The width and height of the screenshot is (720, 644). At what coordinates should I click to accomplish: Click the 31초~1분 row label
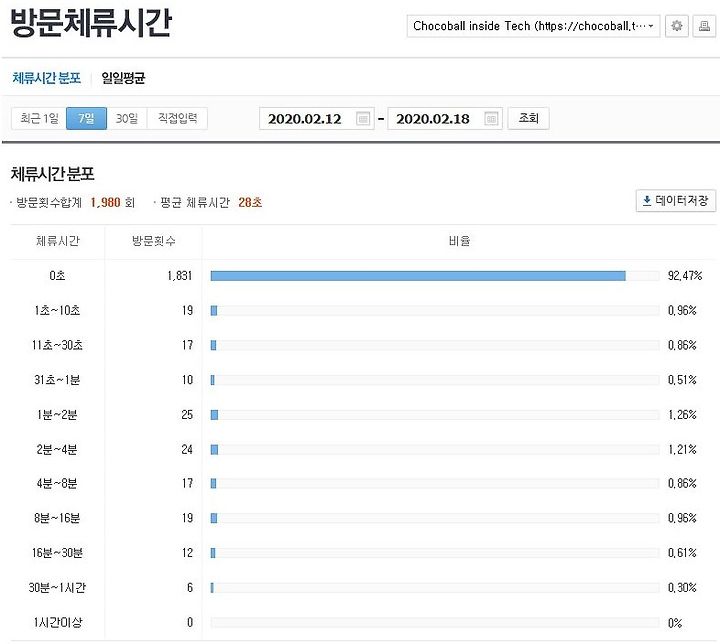57,380
